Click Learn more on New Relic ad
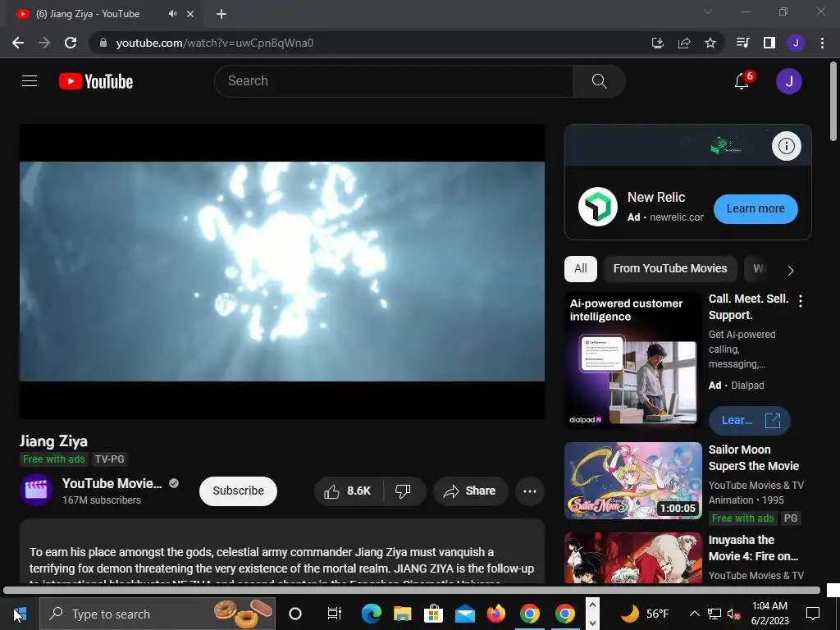 756,209
